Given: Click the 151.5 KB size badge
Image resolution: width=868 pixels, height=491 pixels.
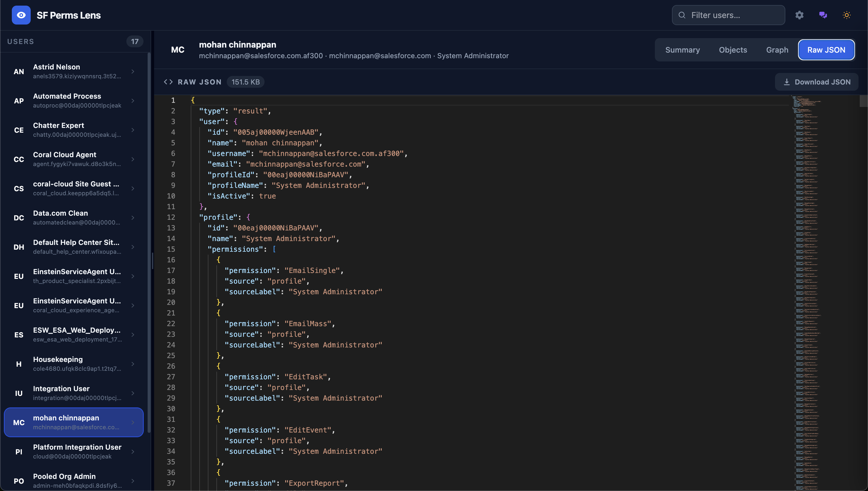Looking at the screenshot, I should click(246, 82).
